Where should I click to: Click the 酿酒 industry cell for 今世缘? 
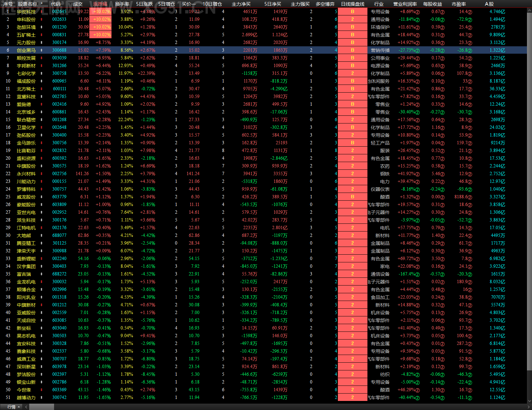(385, 390)
